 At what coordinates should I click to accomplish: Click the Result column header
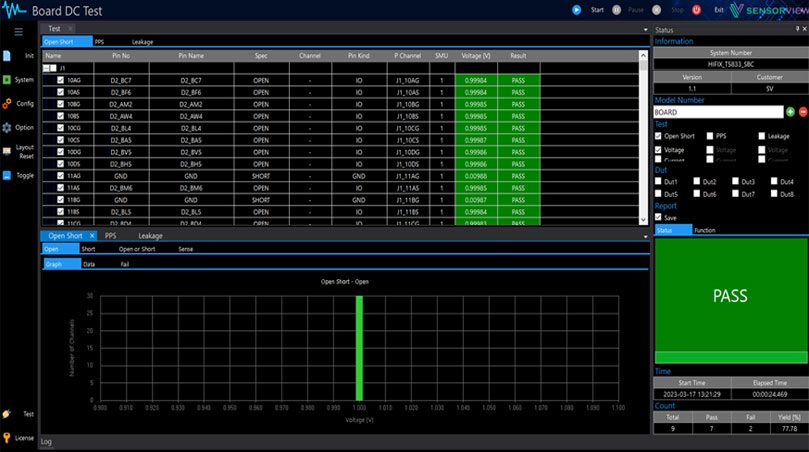(519, 56)
